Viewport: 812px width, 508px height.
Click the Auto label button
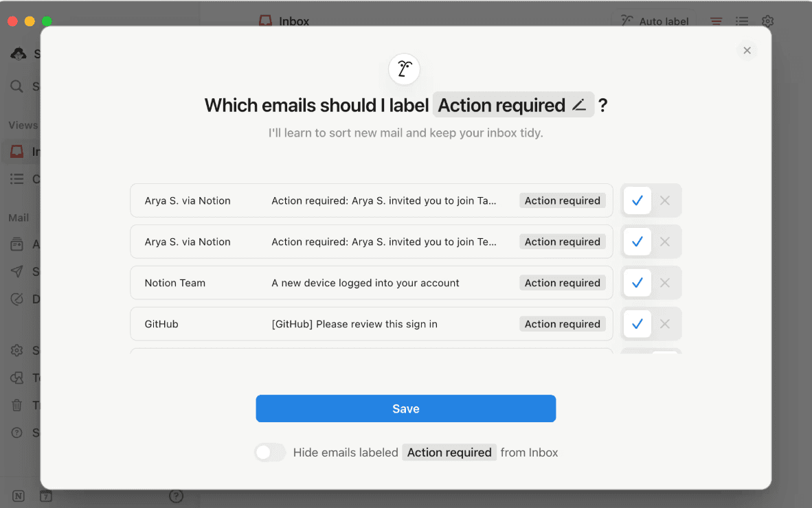point(654,21)
